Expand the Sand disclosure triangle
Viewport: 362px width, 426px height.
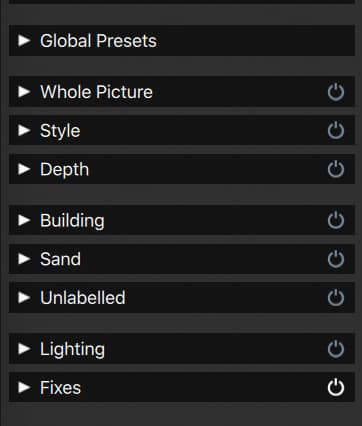coord(24,259)
